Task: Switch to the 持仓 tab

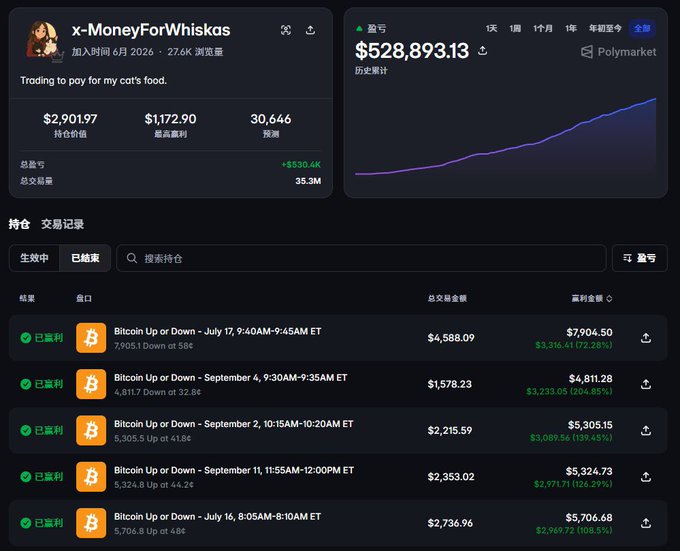Action: 19,224
